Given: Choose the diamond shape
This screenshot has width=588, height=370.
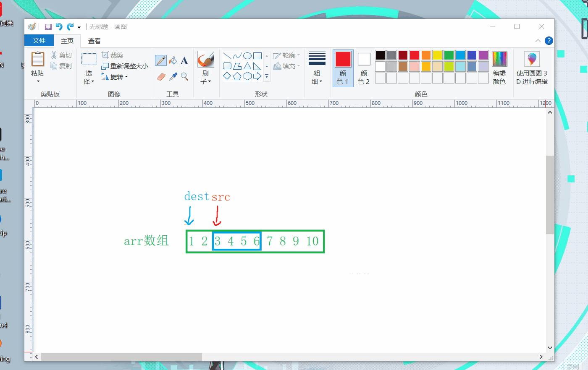Looking at the screenshot, I should [227, 76].
